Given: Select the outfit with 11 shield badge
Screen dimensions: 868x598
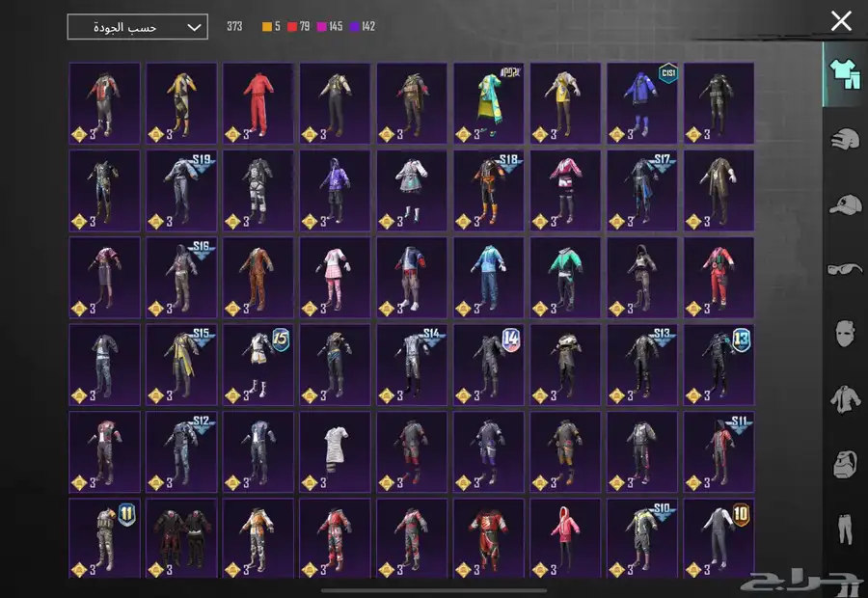Looking at the screenshot, I should 104,538.
